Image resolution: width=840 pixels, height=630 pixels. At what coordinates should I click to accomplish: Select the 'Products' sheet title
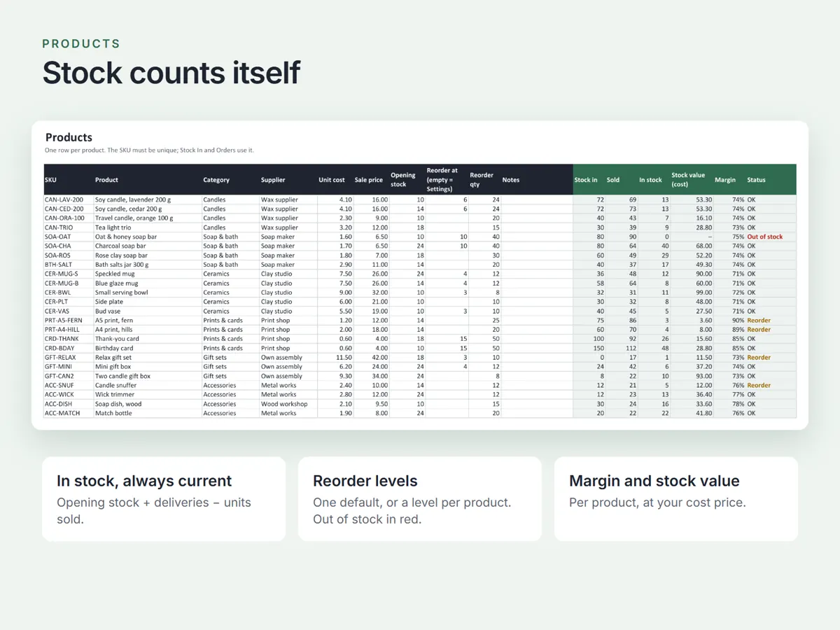tap(69, 137)
